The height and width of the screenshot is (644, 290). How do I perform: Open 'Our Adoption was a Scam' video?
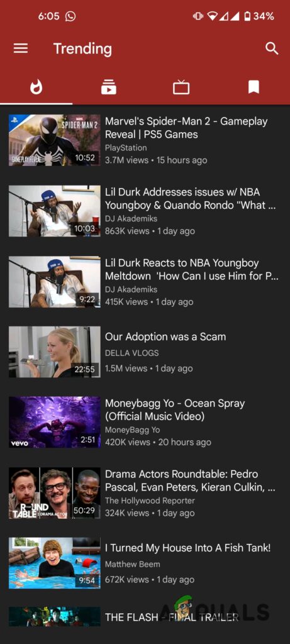[165, 337]
